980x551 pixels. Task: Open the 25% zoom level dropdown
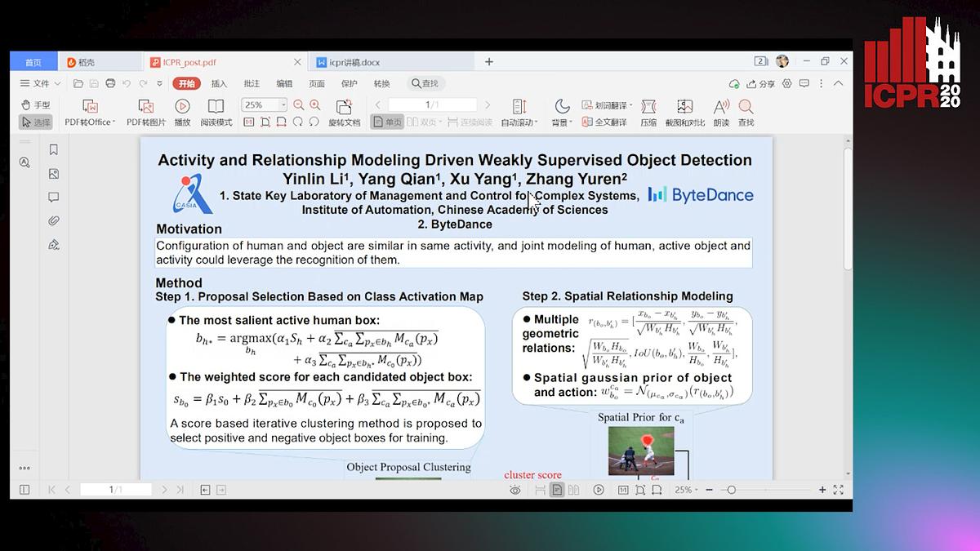284,104
